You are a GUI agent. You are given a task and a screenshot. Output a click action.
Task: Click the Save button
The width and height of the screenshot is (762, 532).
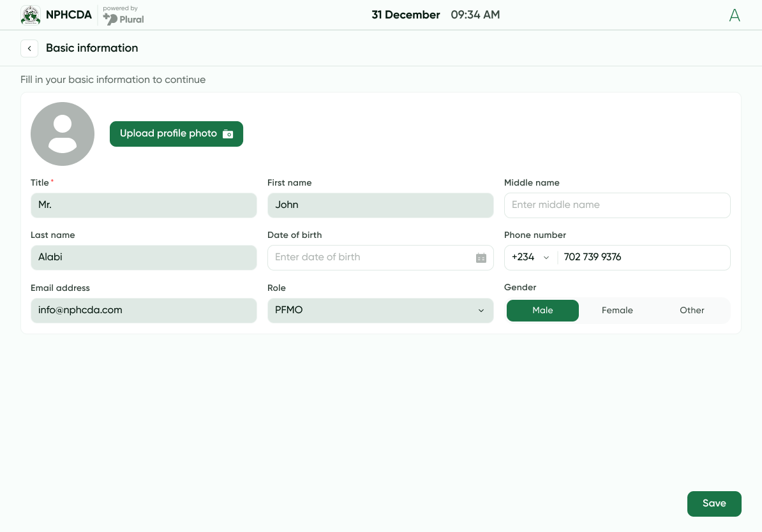(714, 504)
